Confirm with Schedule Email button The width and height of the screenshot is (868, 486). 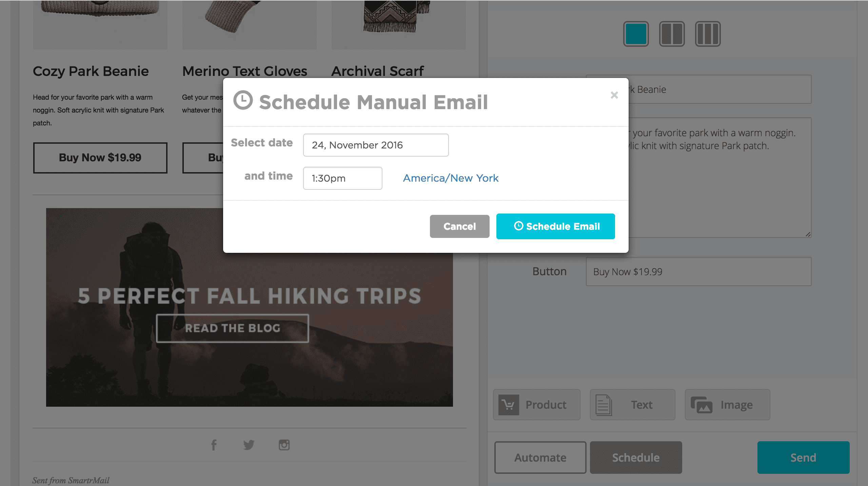pyautogui.click(x=555, y=226)
